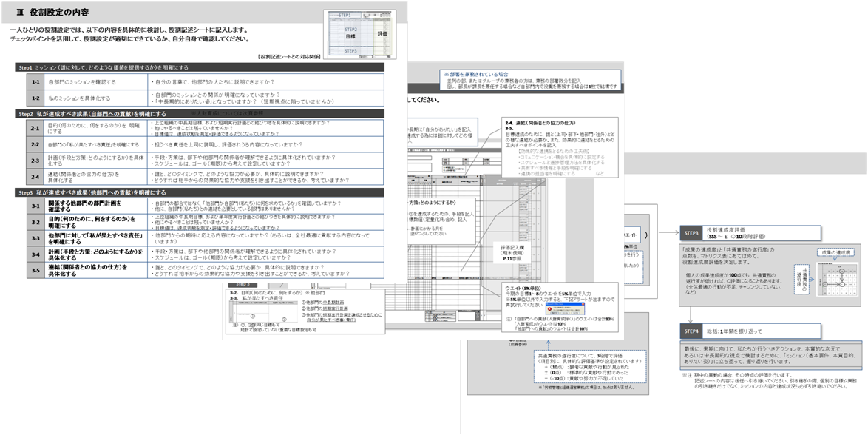Viewport: 868px width, 435px height.
Task: Click the line starting "チェックポイントを活用して"
Action: [129, 39]
